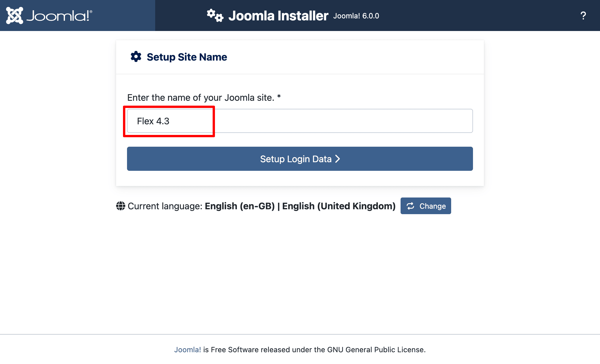The width and height of the screenshot is (600, 364).
Task: Click the 'Joomla Installer' title text
Action: click(278, 16)
